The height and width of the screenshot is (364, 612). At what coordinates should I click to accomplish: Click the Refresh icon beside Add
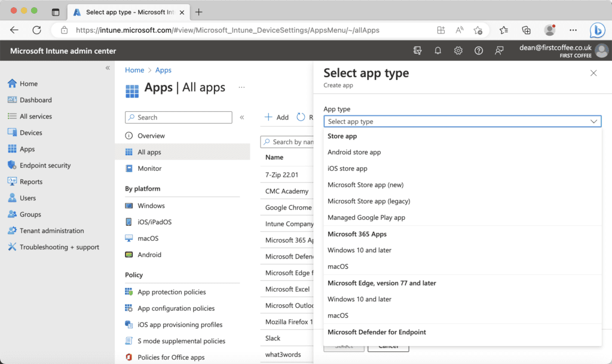coord(301,117)
